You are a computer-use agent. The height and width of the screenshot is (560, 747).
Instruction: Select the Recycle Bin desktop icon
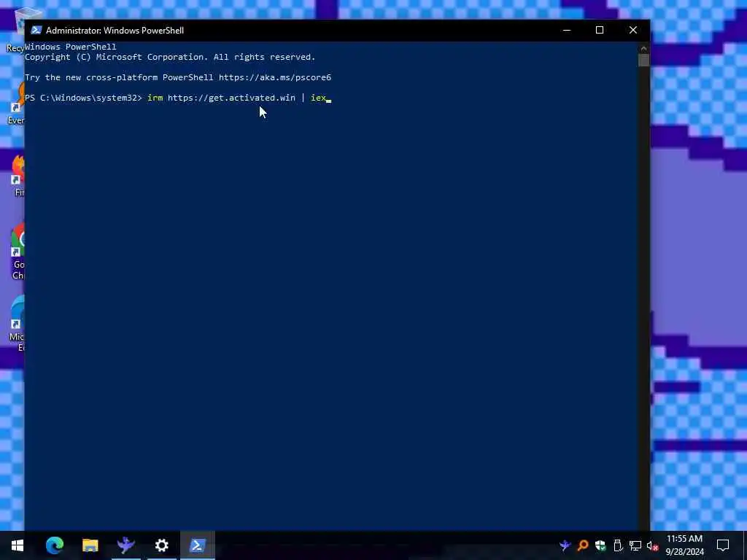tap(15, 31)
